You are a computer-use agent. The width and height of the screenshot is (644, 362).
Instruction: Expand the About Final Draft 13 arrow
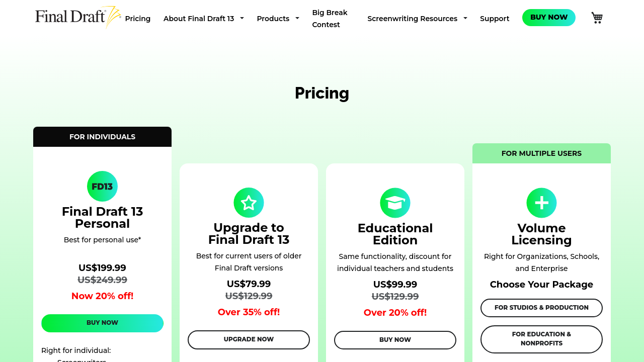pyautogui.click(x=242, y=18)
